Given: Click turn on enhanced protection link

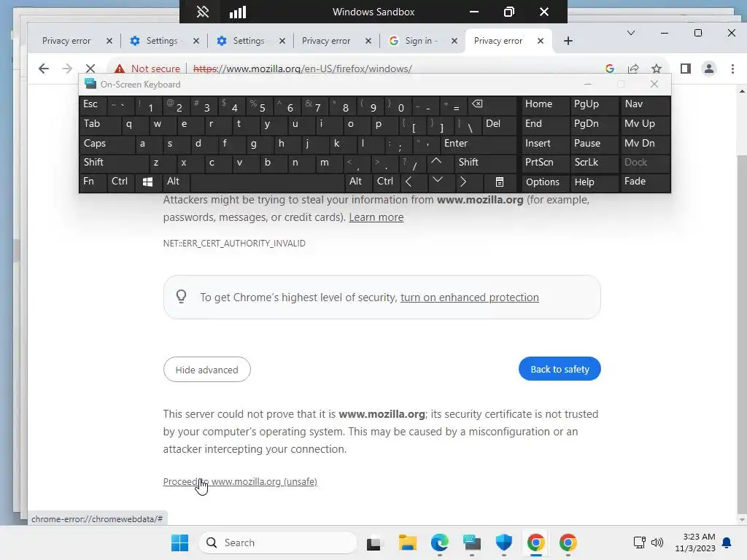Looking at the screenshot, I should [470, 297].
